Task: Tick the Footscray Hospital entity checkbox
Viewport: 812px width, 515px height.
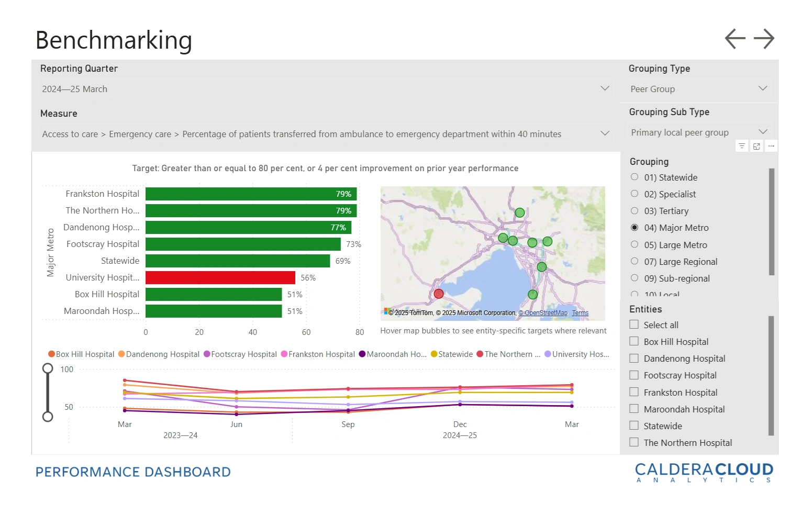Action: (634, 375)
